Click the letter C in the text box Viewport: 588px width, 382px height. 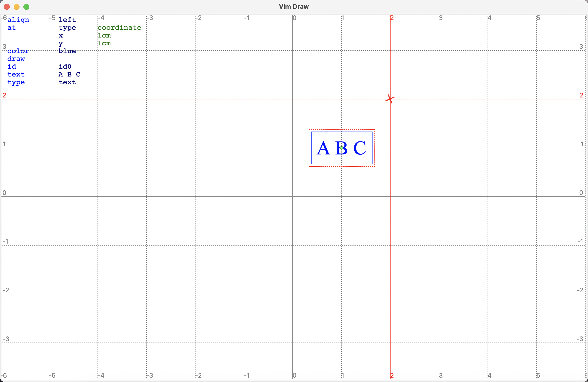(360, 148)
